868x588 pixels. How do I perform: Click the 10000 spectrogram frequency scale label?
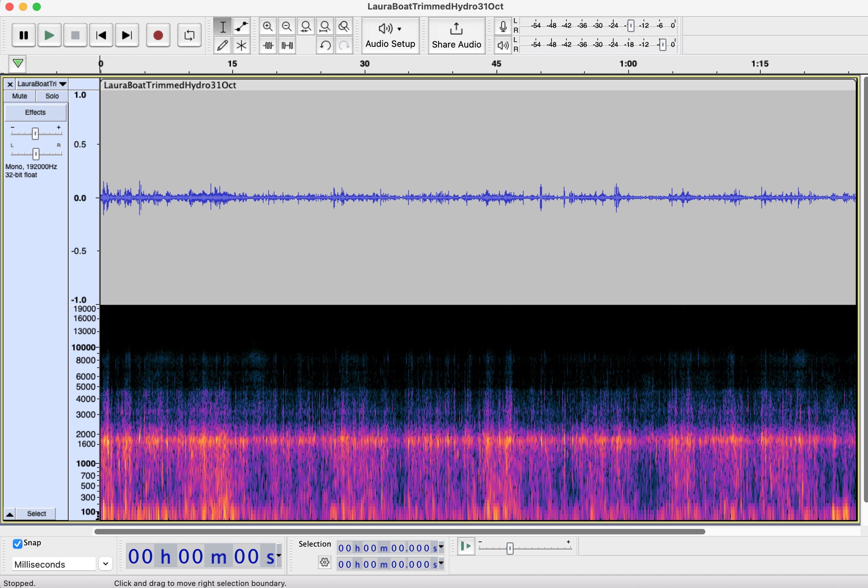tap(84, 347)
